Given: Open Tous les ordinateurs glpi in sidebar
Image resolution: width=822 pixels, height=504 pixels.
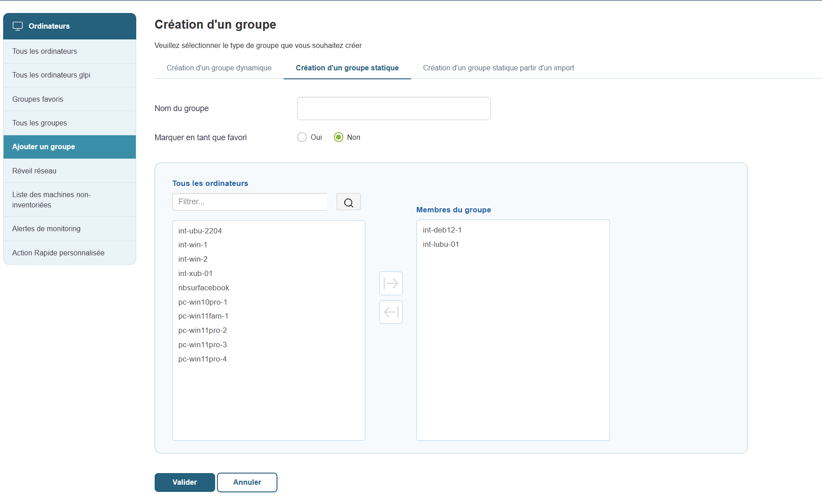Looking at the screenshot, I should click(x=52, y=75).
